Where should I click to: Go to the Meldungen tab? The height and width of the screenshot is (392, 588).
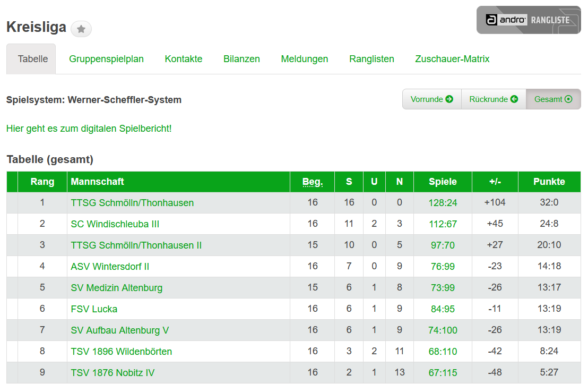pos(305,59)
